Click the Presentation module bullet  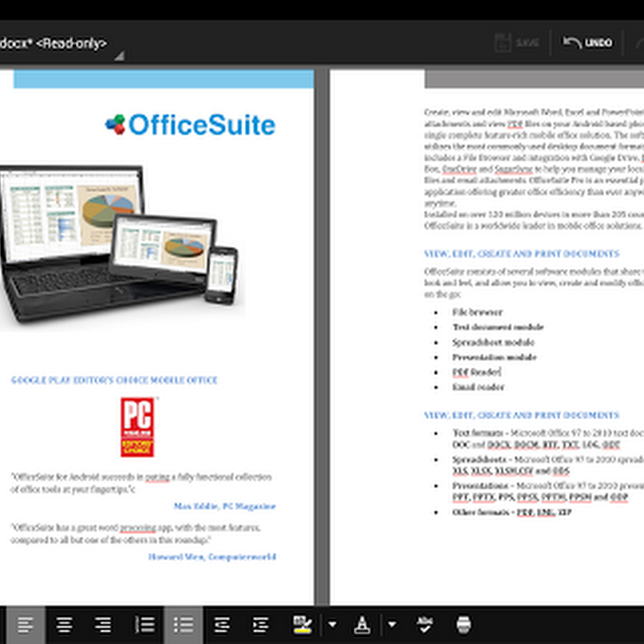[x=494, y=357]
